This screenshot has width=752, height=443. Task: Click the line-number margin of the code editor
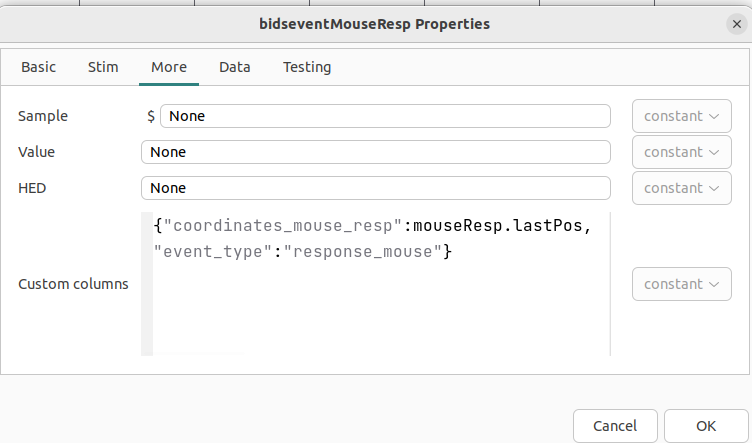[147, 284]
